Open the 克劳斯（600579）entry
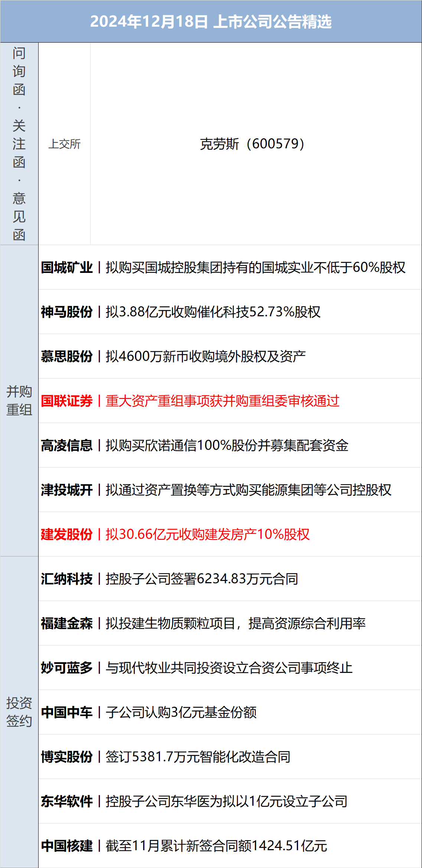 252,144
